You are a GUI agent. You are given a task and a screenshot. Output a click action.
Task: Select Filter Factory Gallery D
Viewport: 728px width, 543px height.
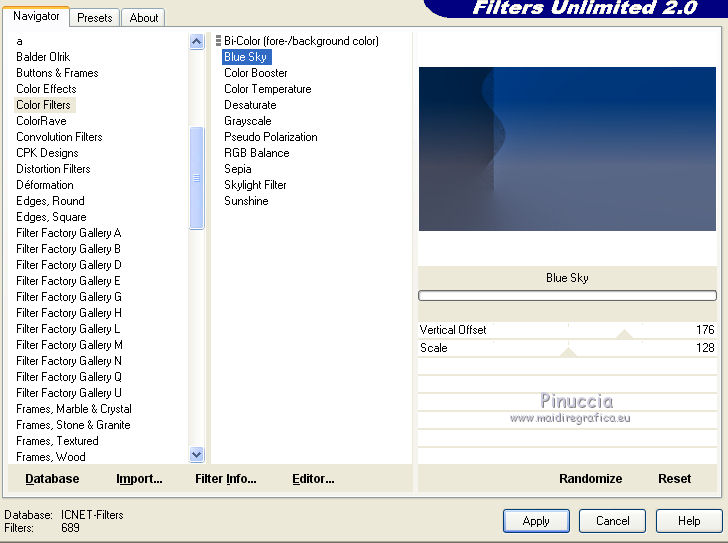pyautogui.click(x=69, y=265)
